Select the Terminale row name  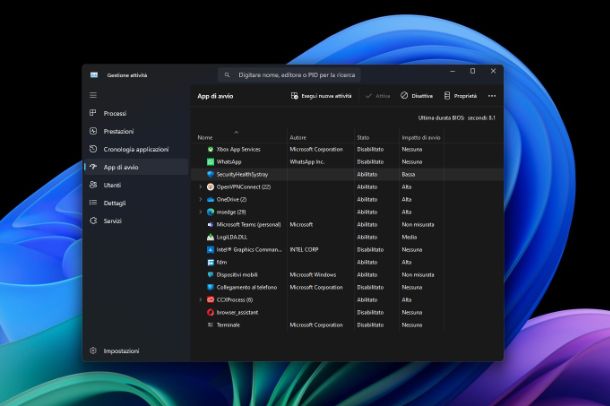[228, 325]
